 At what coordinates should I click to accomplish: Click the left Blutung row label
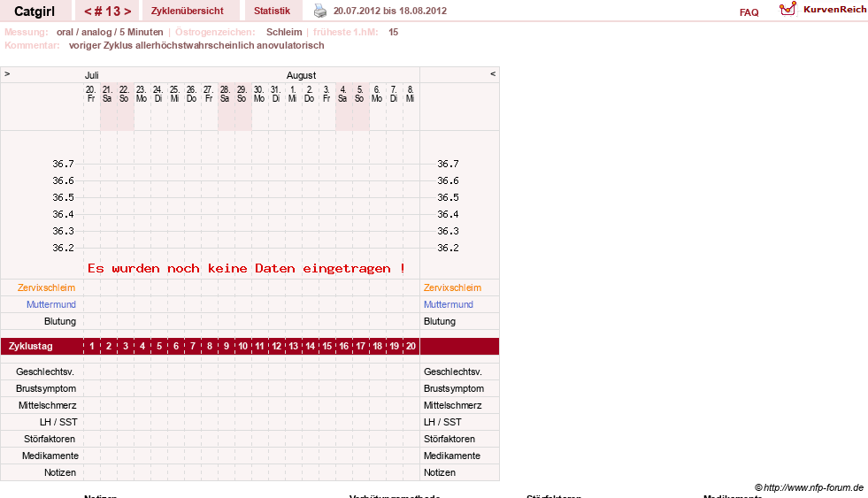click(x=60, y=321)
